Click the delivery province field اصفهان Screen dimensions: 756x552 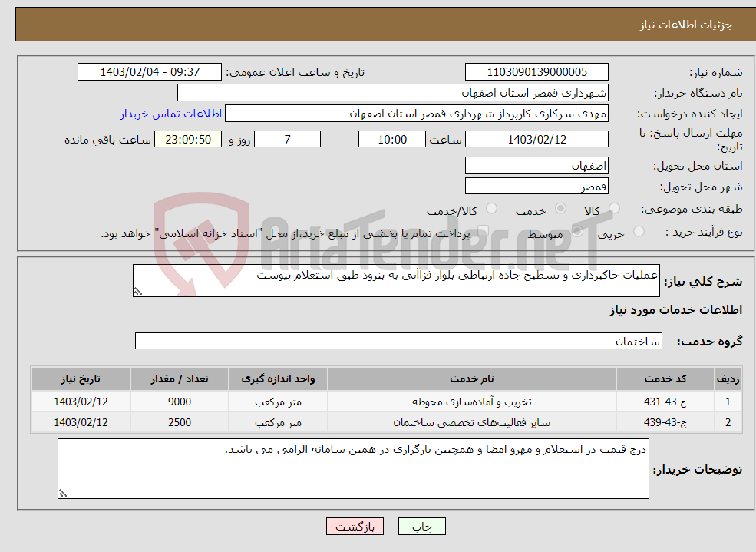pos(536,165)
